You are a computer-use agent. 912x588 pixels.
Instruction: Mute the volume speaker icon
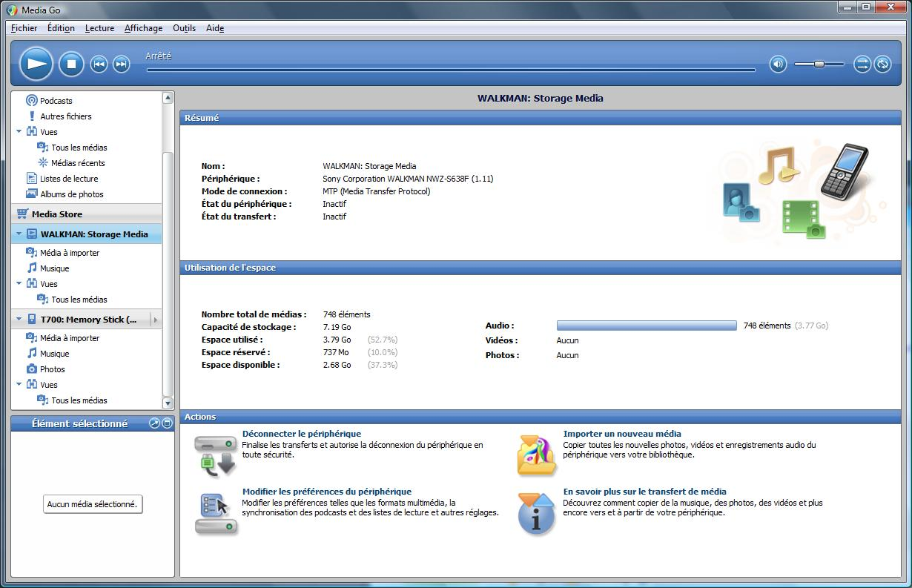[777, 65]
